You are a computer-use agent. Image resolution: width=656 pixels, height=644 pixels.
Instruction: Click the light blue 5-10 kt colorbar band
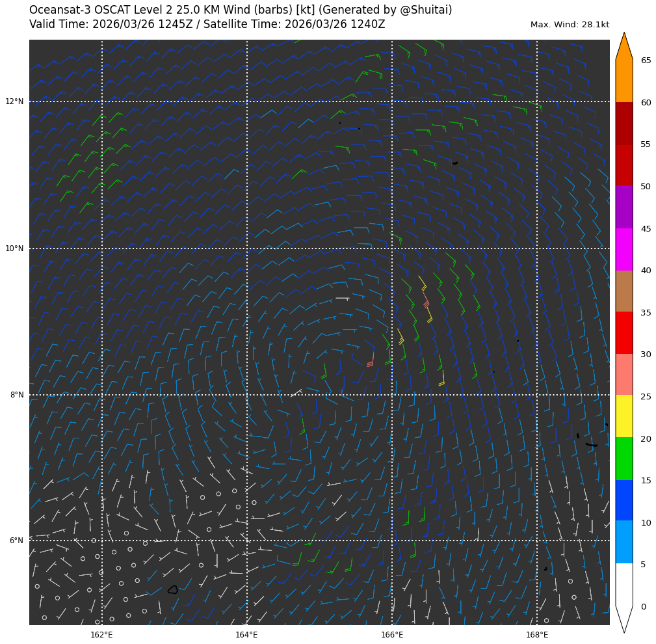click(623, 542)
